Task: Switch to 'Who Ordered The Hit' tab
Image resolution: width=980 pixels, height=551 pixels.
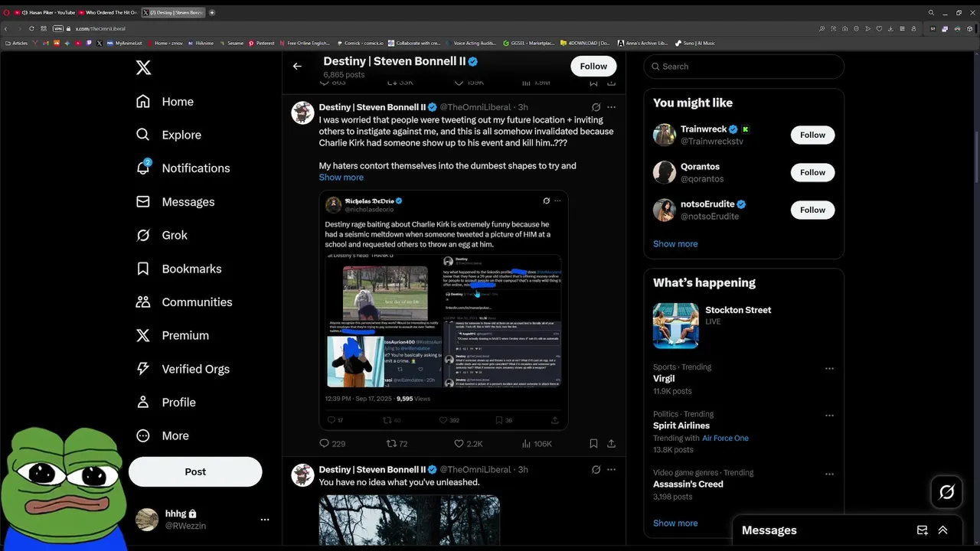Action: tap(109, 12)
